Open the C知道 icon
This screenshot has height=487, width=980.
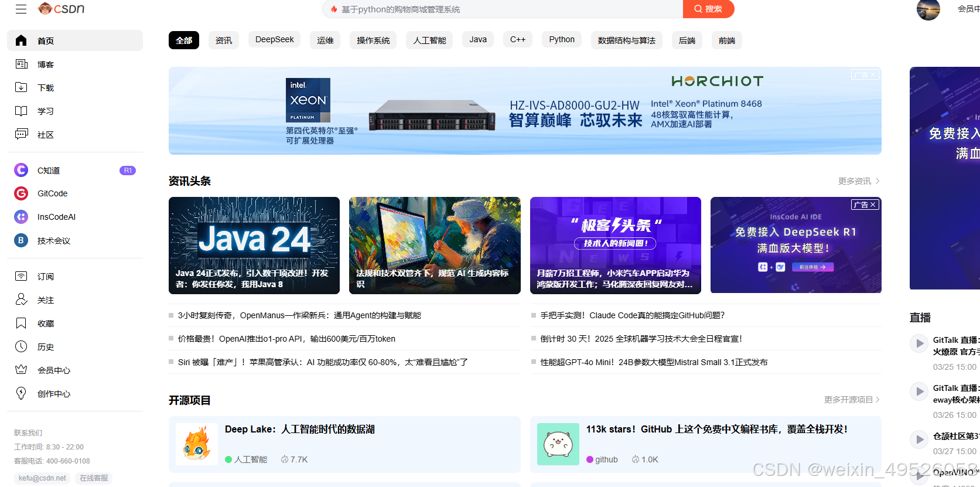pos(21,170)
